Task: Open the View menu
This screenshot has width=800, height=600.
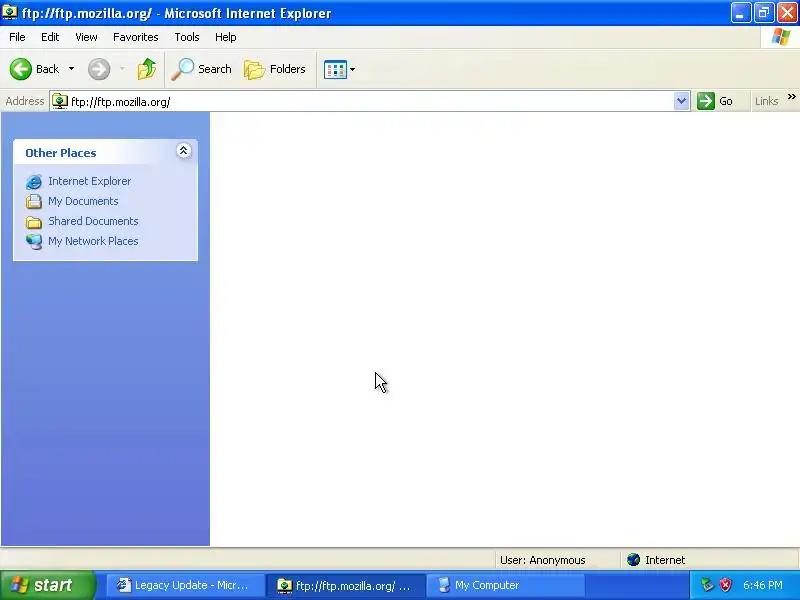Action: click(x=86, y=37)
